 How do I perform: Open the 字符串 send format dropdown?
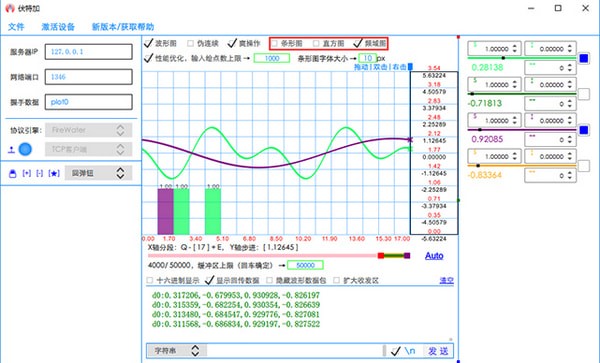(177, 351)
